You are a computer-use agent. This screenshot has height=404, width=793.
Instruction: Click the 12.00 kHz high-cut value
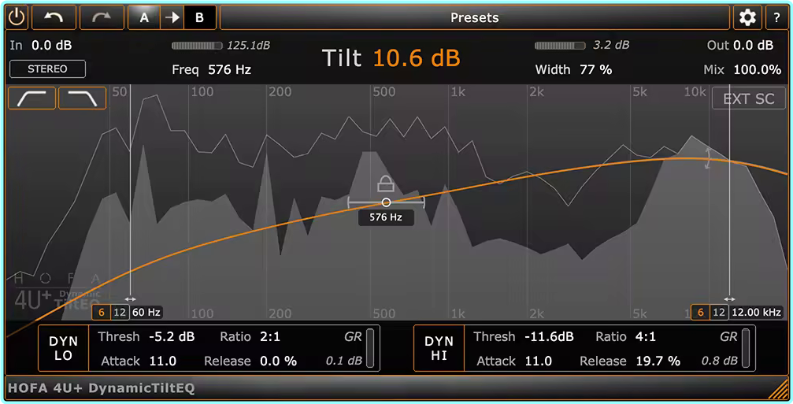click(757, 312)
